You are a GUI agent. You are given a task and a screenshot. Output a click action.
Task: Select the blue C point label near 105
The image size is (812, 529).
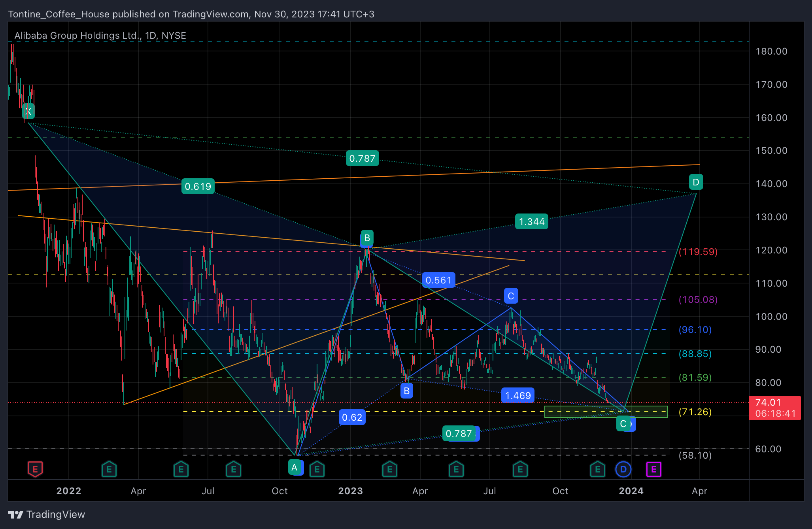point(511,296)
